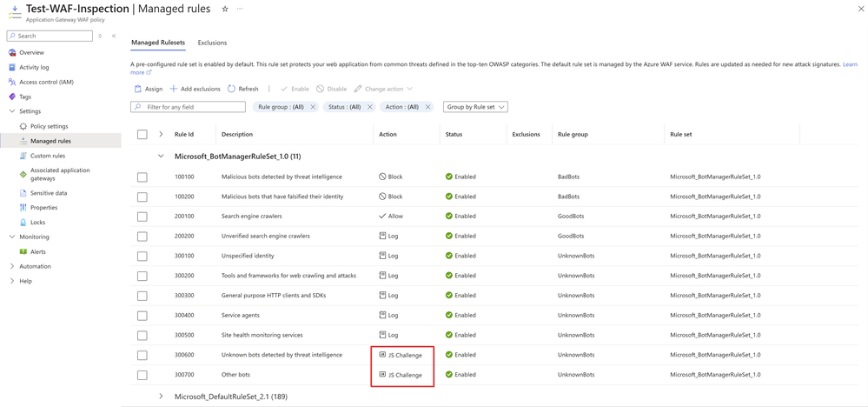Open the ellipsis more options menu in header

239,10
